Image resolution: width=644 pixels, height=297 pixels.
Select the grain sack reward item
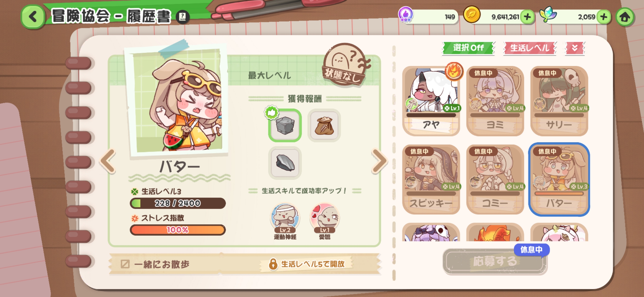(324, 125)
